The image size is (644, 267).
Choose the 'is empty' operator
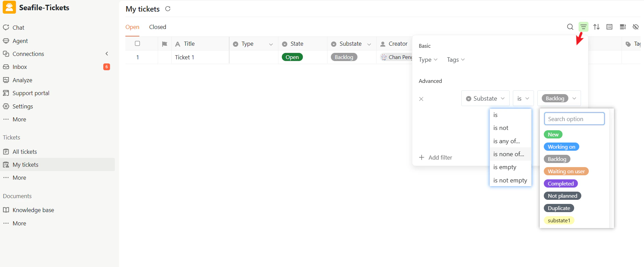point(510,167)
